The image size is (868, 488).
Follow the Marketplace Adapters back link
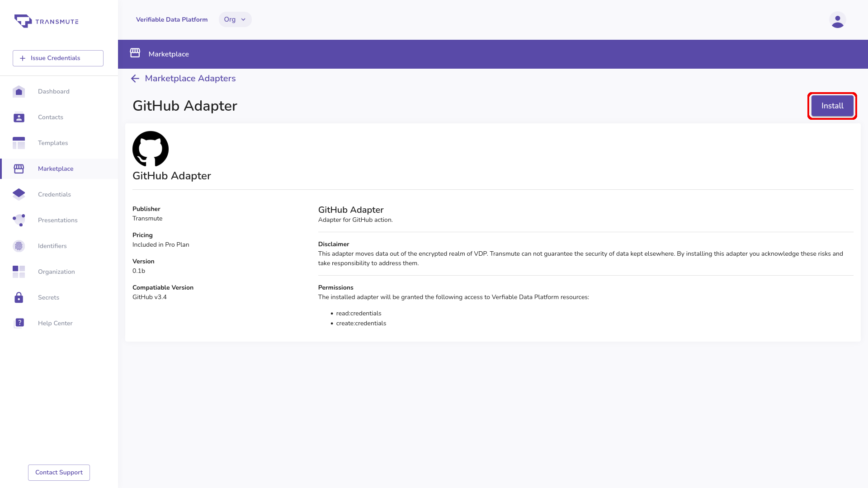(190, 79)
